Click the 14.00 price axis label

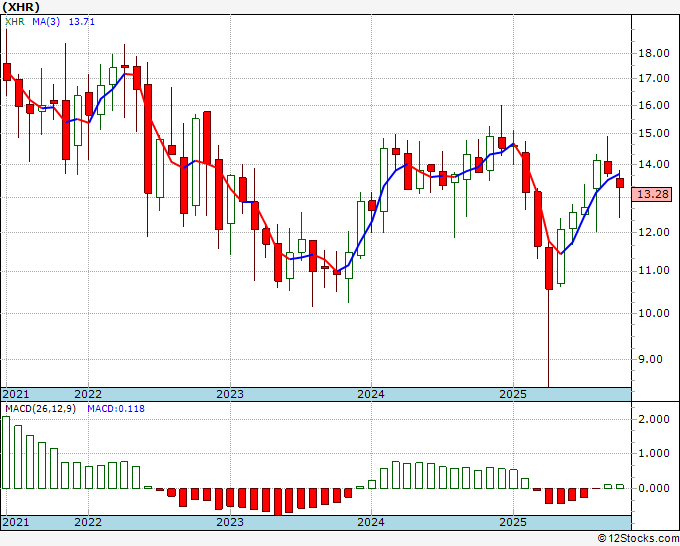pos(654,164)
